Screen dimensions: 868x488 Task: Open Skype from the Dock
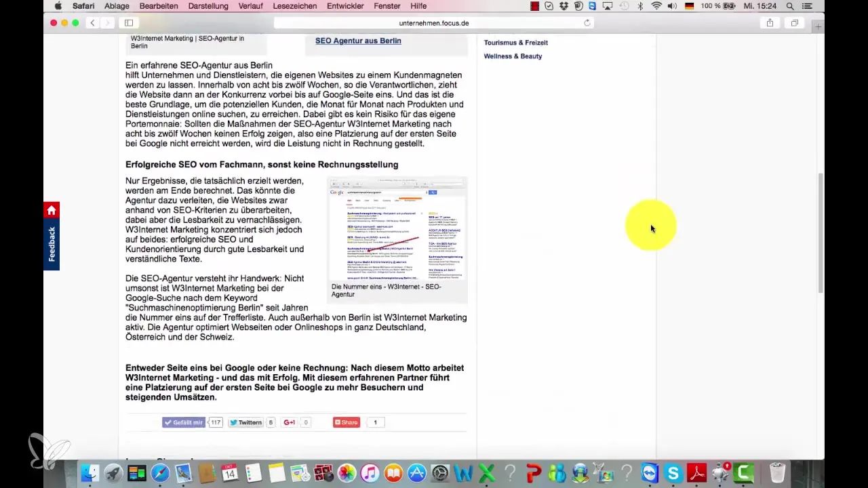coord(673,472)
